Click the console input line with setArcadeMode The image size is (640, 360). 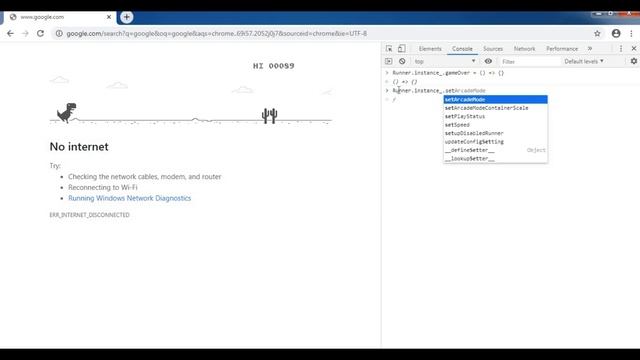439,90
